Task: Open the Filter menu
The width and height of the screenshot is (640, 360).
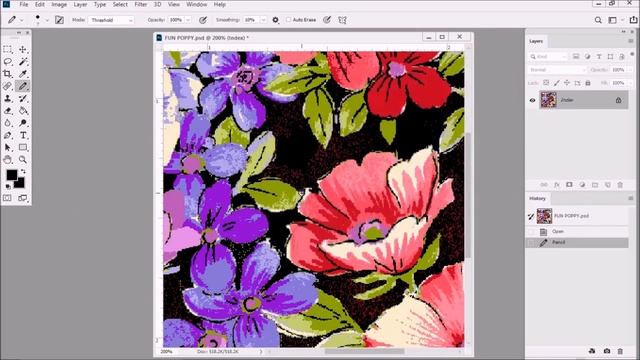Action: point(140,4)
